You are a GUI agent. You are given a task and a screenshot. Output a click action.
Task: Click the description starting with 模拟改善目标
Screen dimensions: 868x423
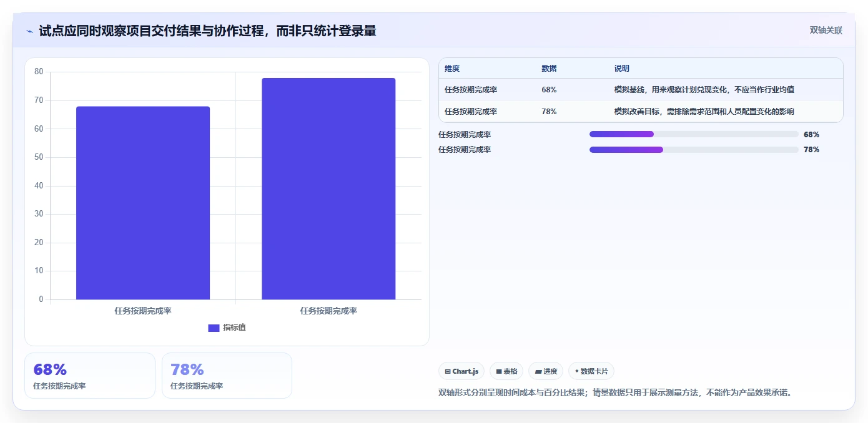point(704,112)
